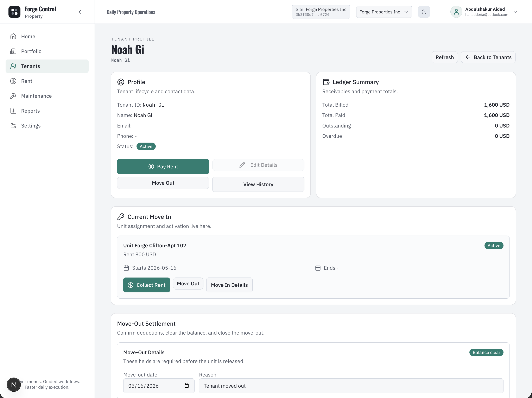Open the Rent section

click(x=47, y=81)
